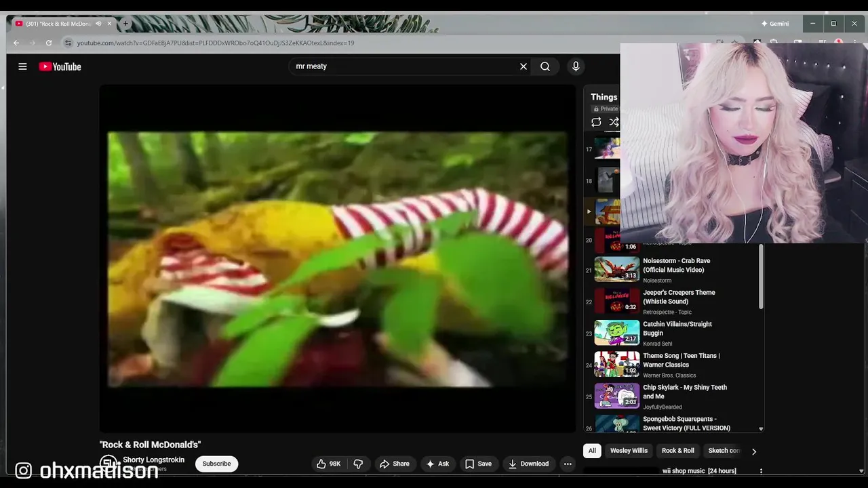Viewport: 868px width, 488px height.
Task: Subscribe to Shorty Longstrokin
Action: click(217, 464)
